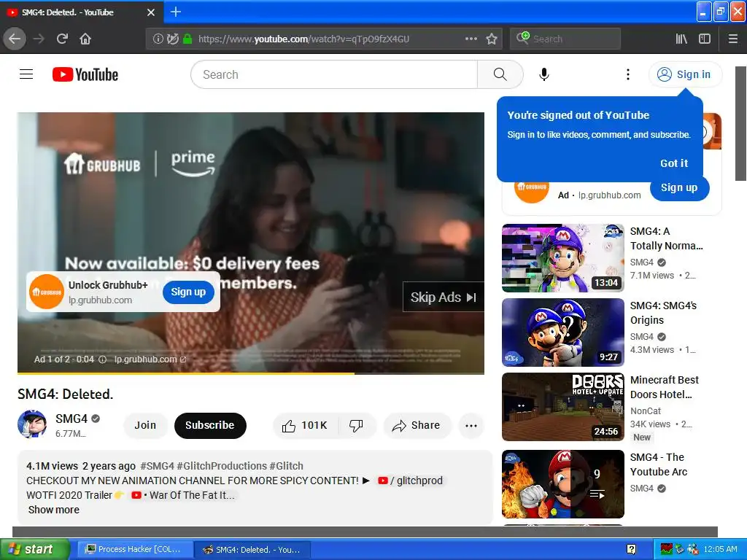Click the NonCat channel name

[x=646, y=411]
